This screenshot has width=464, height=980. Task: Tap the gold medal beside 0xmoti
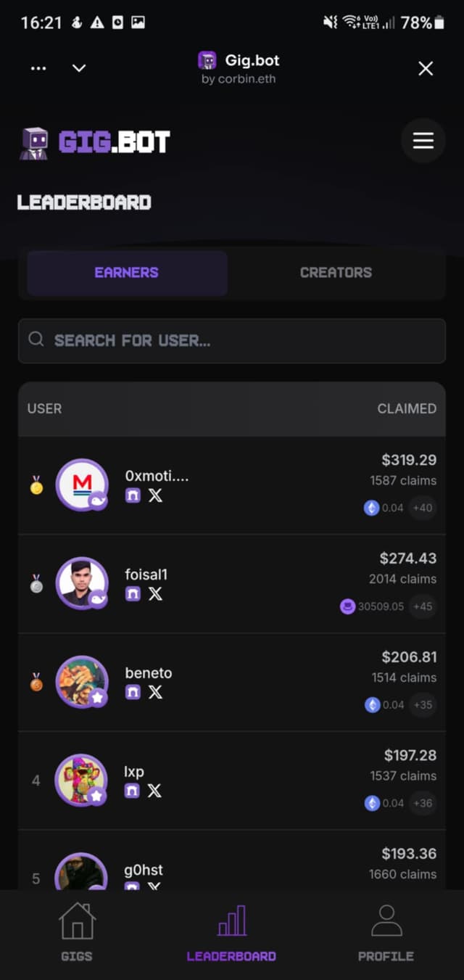[35, 485]
